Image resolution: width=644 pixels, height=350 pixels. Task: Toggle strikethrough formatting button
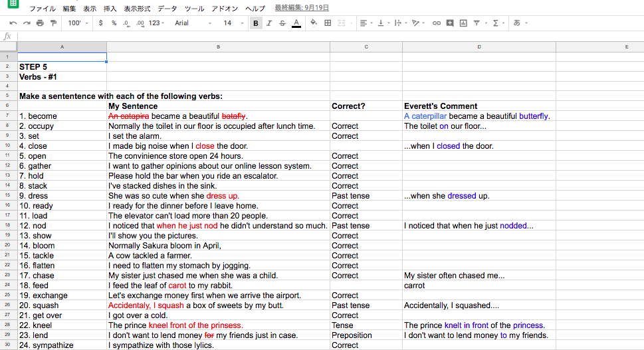[282, 23]
